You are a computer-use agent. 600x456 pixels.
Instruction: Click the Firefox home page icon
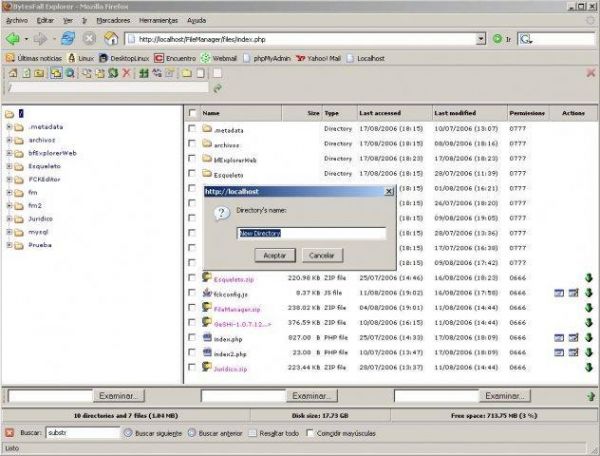pos(111,39)
